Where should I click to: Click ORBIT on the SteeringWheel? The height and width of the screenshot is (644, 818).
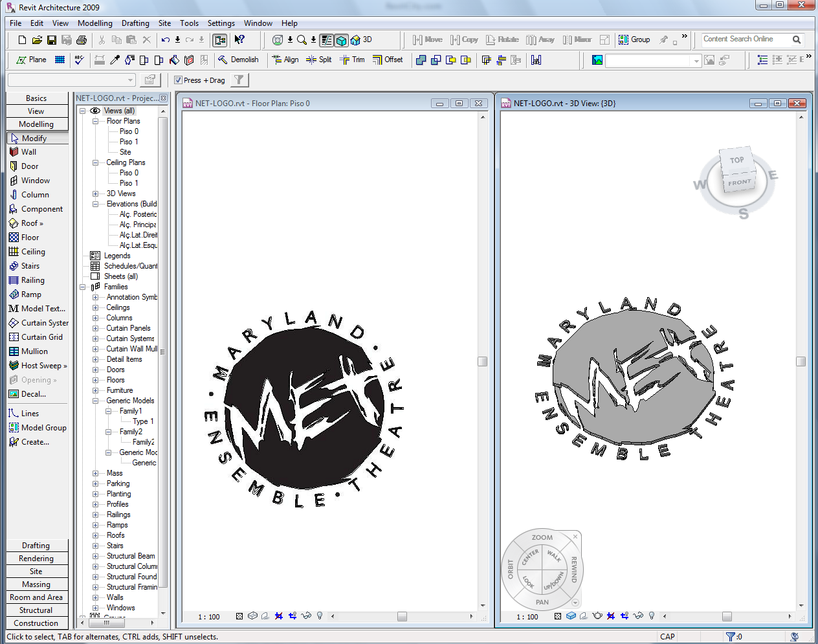pos(509,568)
